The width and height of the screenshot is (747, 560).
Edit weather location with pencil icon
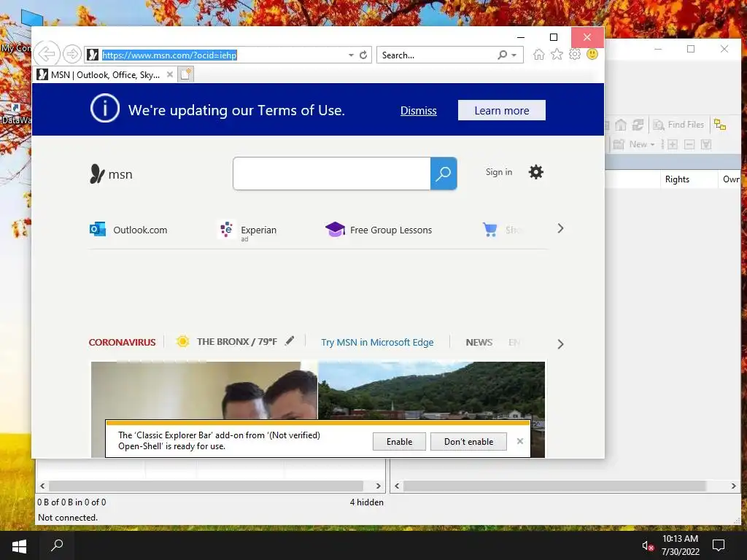(290, 341)
